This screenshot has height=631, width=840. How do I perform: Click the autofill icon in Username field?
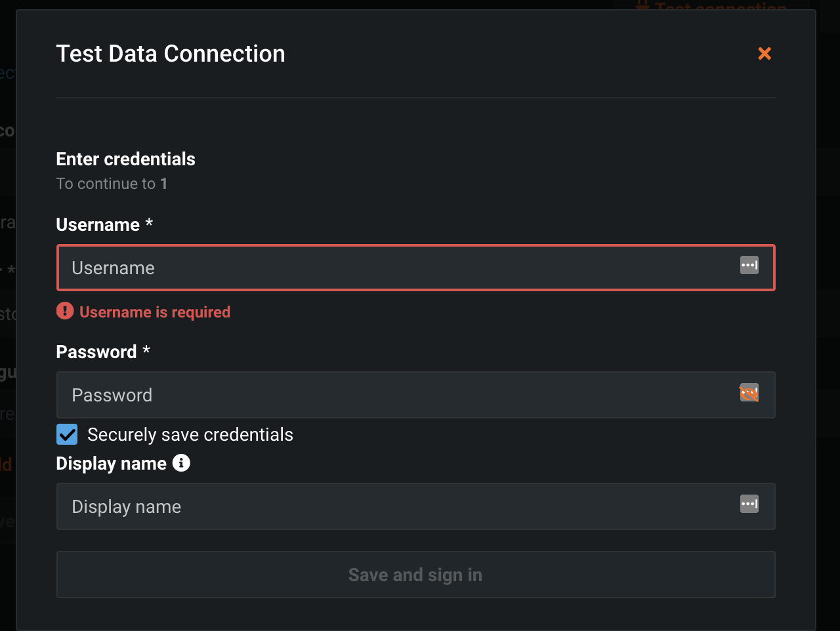pyautogui.click(x=749, y=266)
